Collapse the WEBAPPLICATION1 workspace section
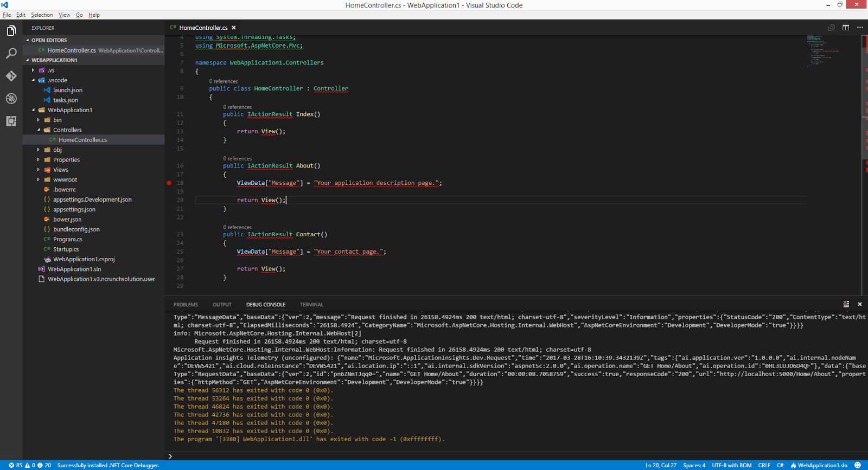This screenshot has height=470, width=868. 28,60
